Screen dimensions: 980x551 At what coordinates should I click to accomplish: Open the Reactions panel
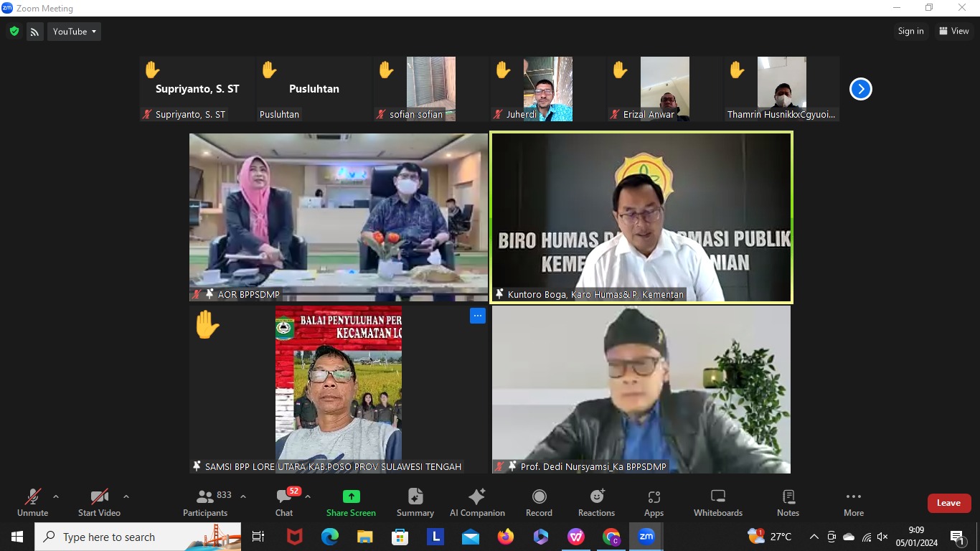tap(596, 502)
